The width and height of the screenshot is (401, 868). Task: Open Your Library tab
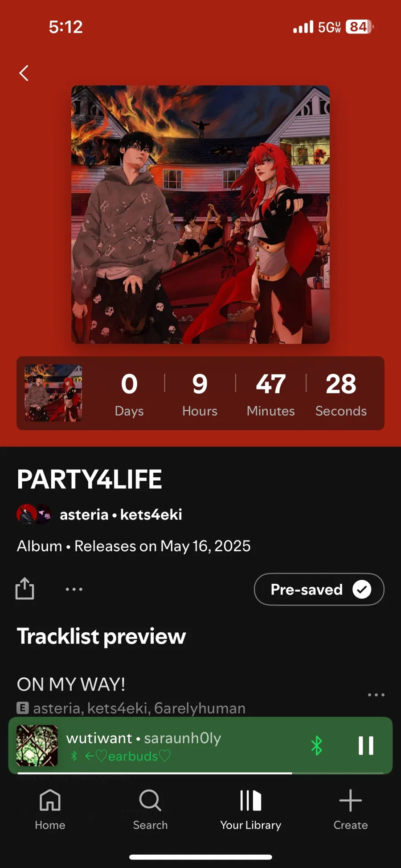[250, 809]
